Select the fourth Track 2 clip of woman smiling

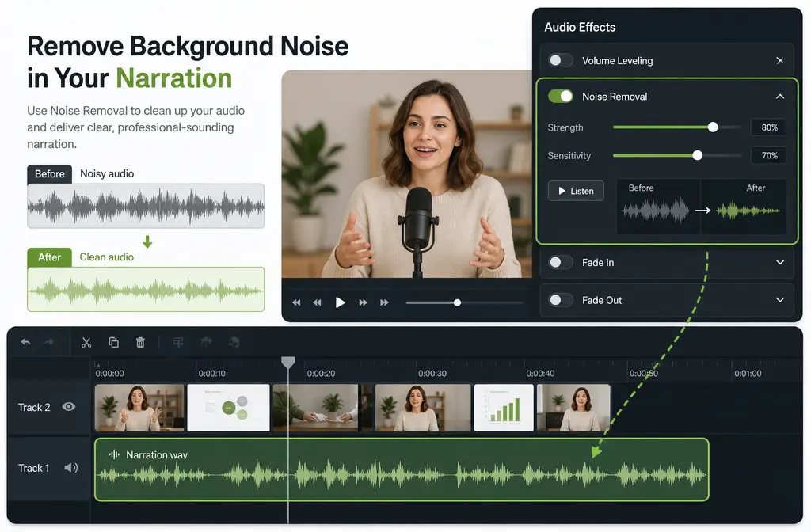(423, 408)
